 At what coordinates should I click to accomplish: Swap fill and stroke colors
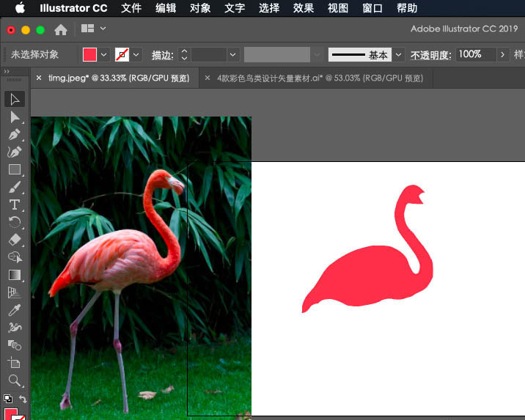pos(23,399)
